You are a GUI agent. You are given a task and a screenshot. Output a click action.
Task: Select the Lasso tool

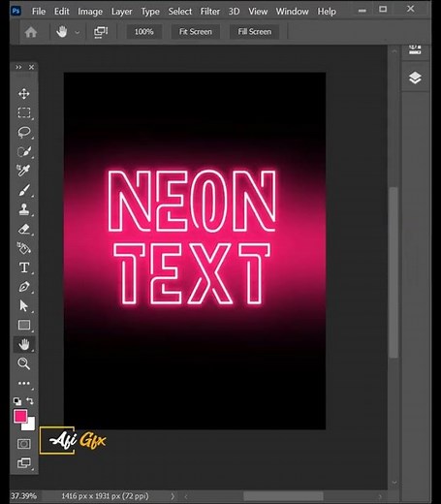pyautogui.click(x=24, y=132)
